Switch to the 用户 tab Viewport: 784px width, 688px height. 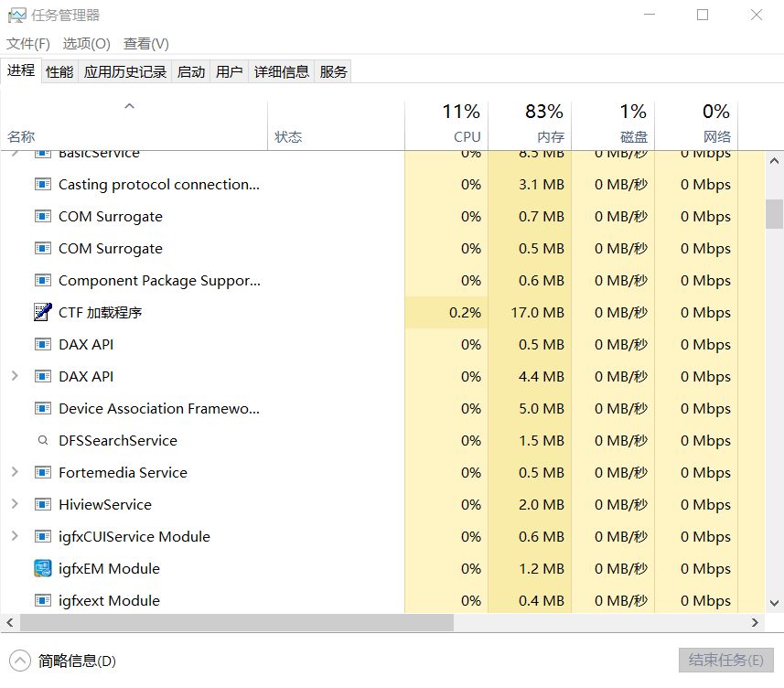coord(230,72)
